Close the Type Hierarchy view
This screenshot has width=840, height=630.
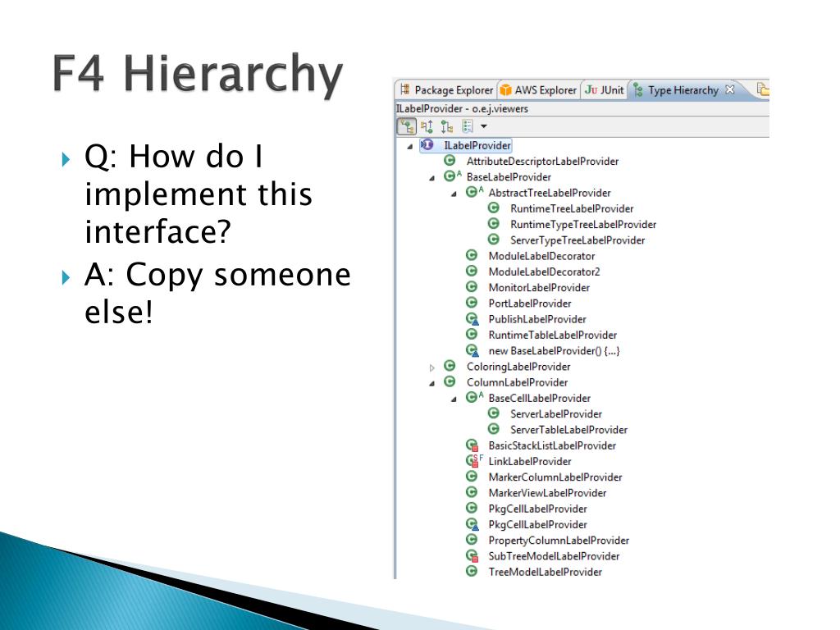pos(729,89)
